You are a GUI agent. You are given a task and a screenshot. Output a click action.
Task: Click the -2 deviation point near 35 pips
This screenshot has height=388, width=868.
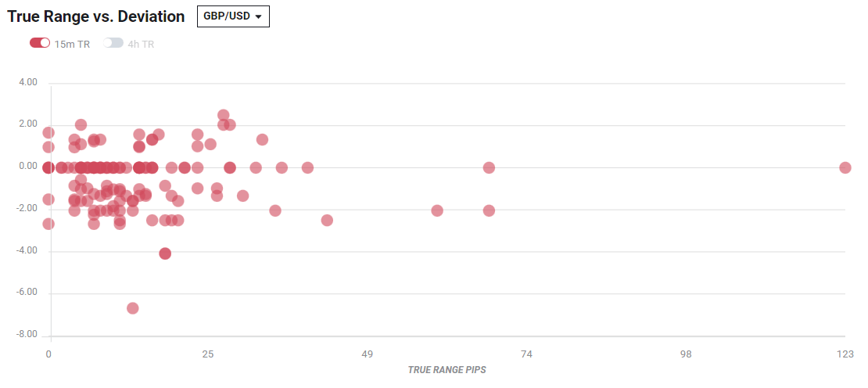[x=275, y=210]
